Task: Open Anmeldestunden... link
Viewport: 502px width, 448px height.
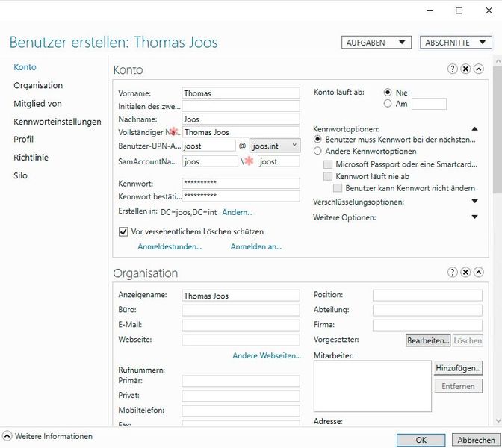Action: click(x=170, y=246)
